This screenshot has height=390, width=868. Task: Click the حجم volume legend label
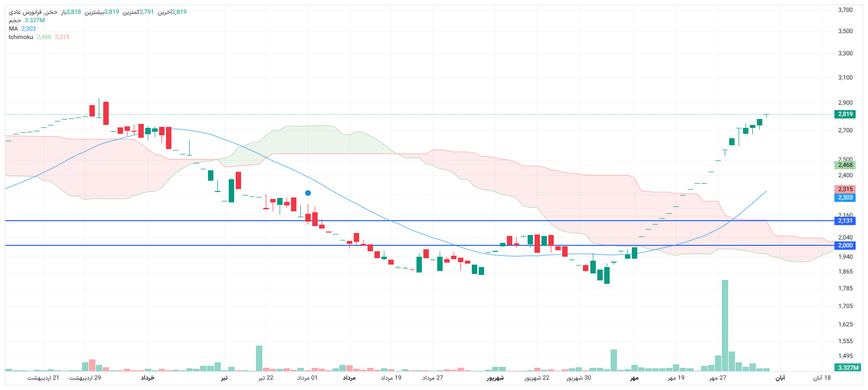(15, 20)
